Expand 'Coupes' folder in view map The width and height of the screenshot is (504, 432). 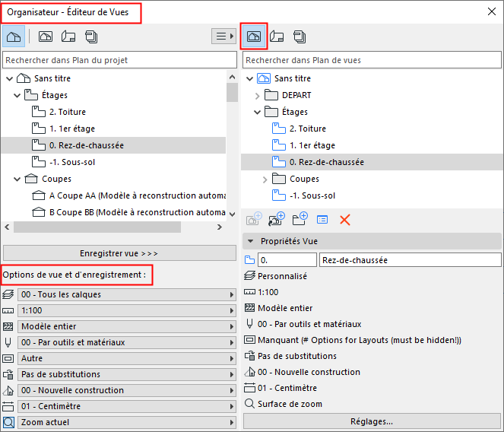[265, 179]
